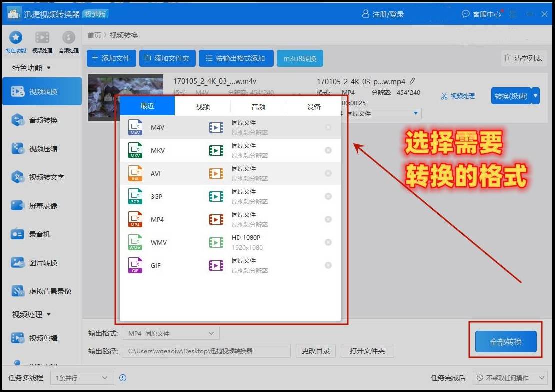Start conversion with 全部转换
555x392 pixels.
point(506,342)
